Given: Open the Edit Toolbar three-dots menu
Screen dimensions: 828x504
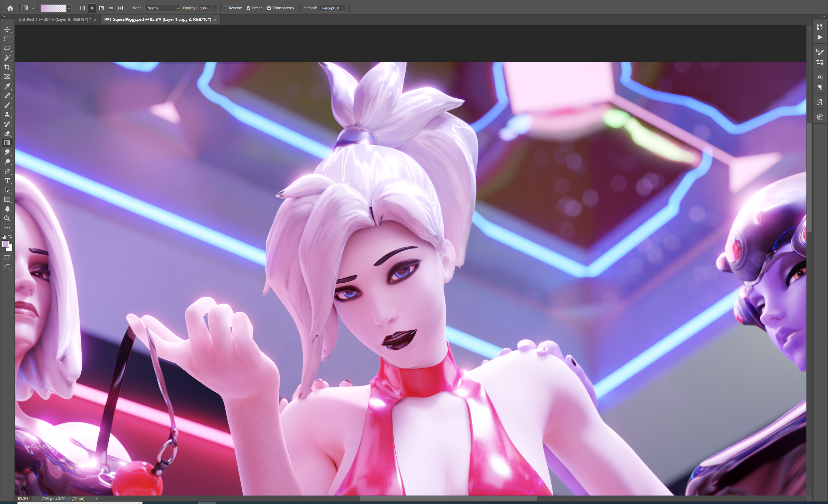Looking at the screenshot, I should click(x=7, y=228).
